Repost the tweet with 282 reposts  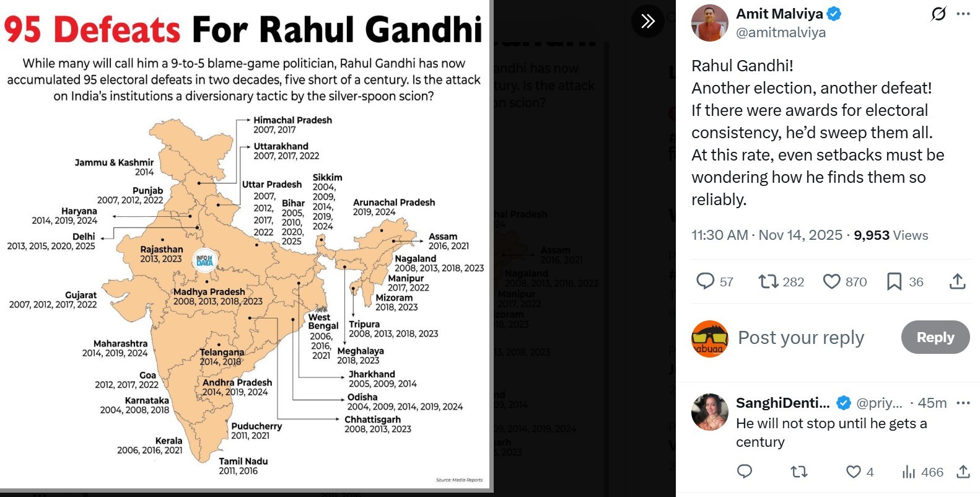tap(769, 281)
